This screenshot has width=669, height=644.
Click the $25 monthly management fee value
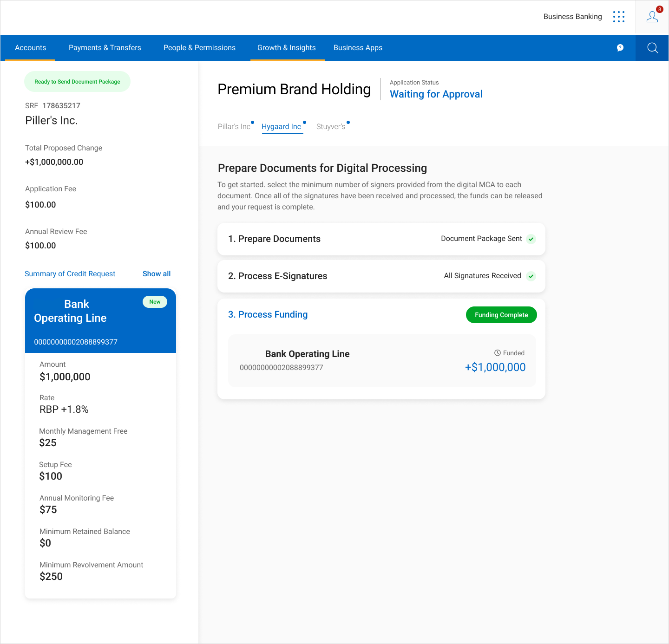tap(48, 443)
